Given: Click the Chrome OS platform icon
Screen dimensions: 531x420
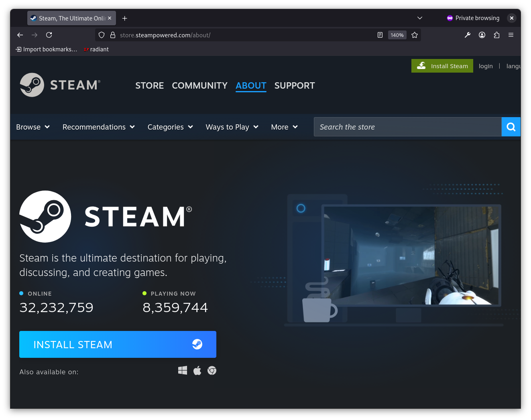Looking at the screenshot, I should point(212,370).
